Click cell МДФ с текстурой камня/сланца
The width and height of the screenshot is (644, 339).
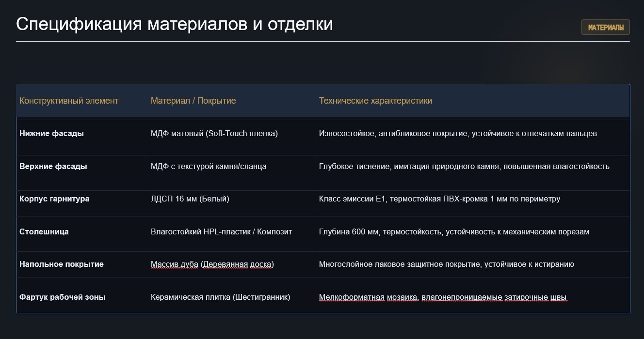(209, 166)
